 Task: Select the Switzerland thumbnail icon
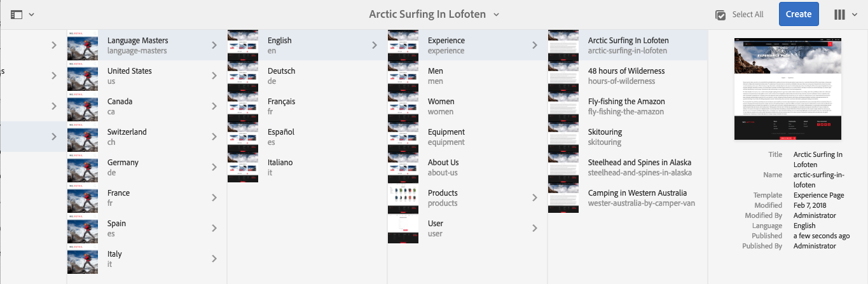pyautogui.click(x=83, y=137)
